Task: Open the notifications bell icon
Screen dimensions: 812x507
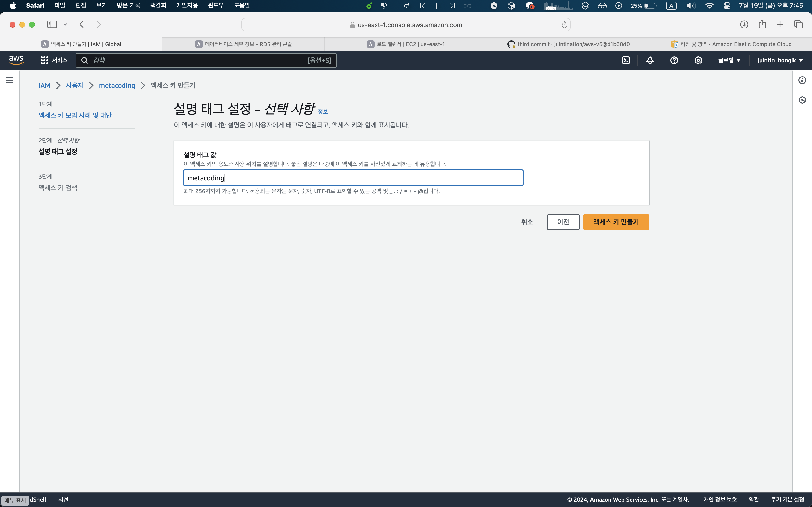Action: point(650,60)
